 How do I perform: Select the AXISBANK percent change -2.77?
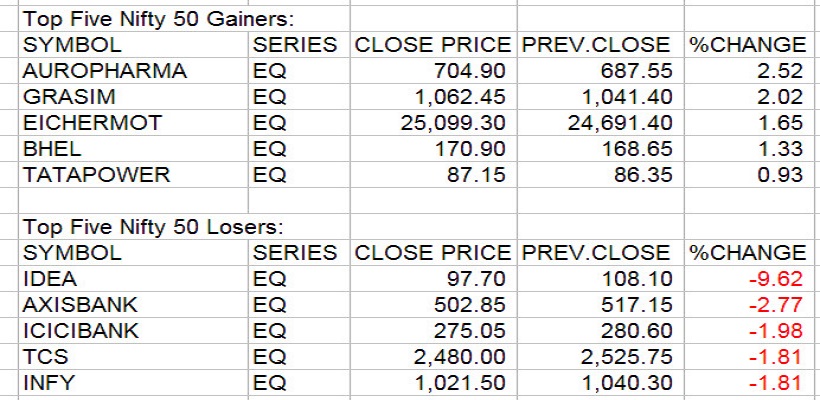coord(777,305)
